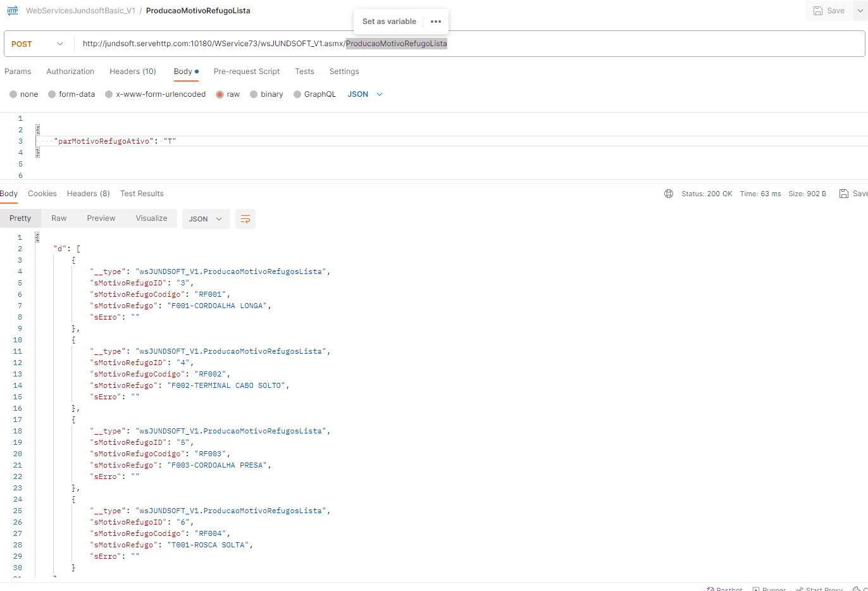The width and height of the screenshot is (868, 591).
Task: Click into the request URL field
Action: (x=469, y=44)
